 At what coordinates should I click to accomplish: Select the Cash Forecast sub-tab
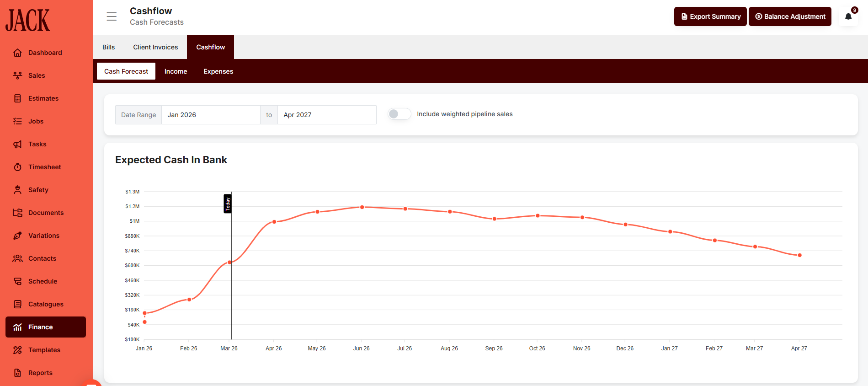click(126, 71)
